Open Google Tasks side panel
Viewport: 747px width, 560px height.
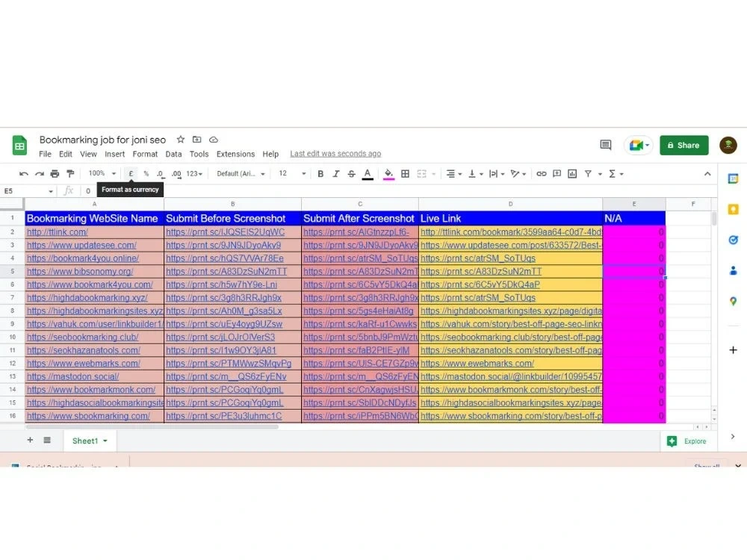pyautogui.click(x=734, y=240)
